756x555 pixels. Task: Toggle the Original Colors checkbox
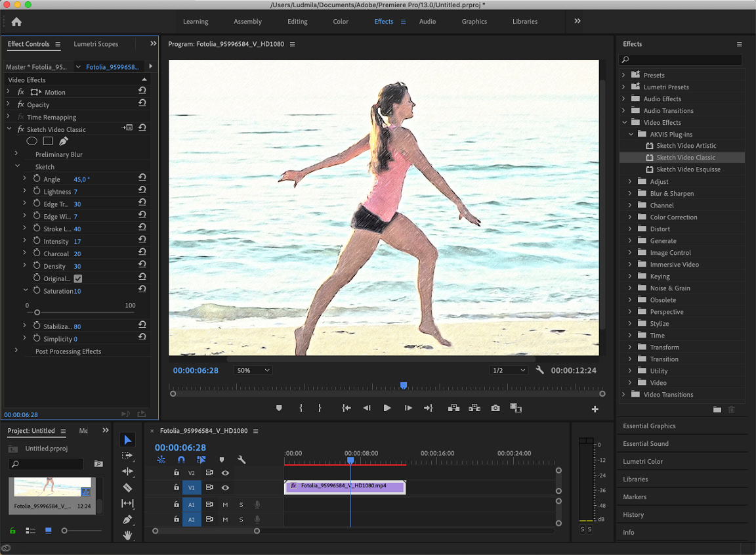click(x=78, y=278)
